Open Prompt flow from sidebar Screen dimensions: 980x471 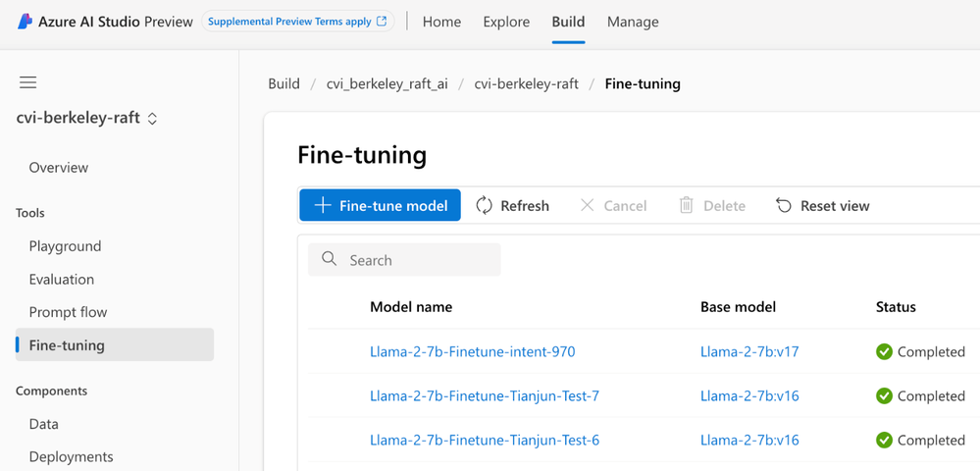pos(68,312)
